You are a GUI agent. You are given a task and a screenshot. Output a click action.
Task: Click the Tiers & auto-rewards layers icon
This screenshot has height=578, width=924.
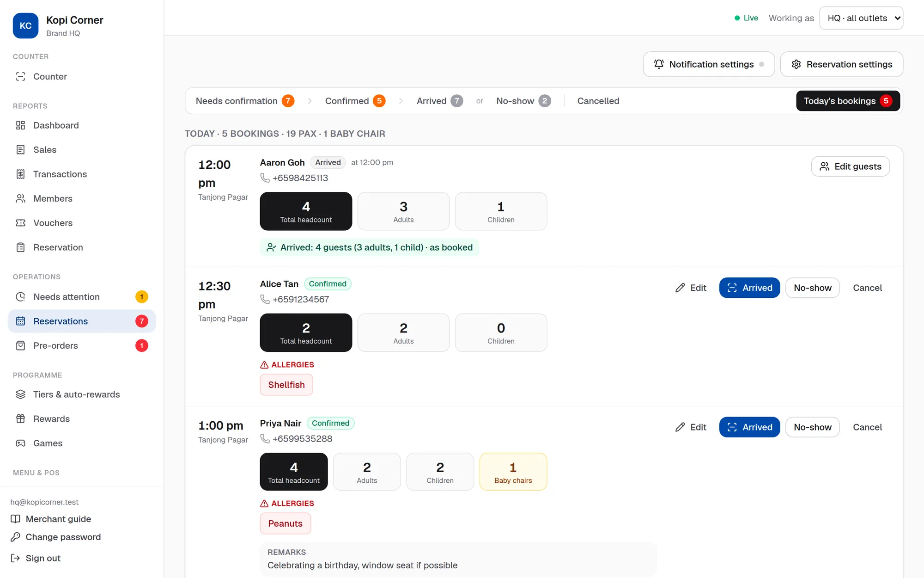coord(20,394)
